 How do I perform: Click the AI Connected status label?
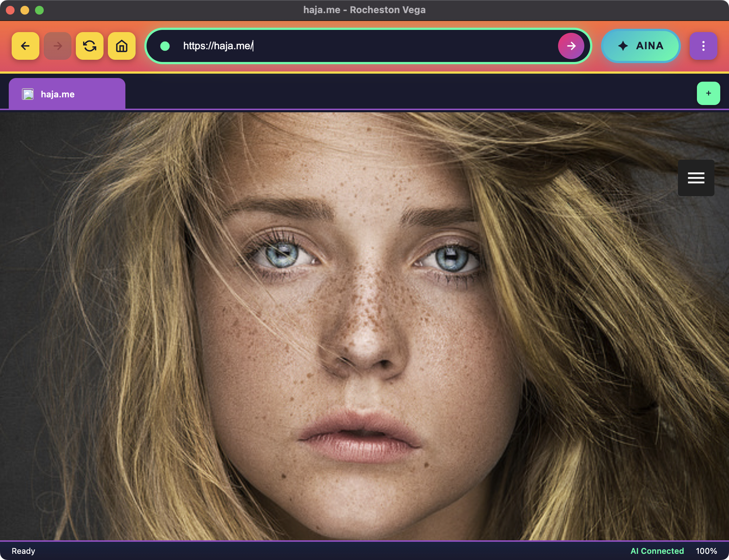click(657, 551)
